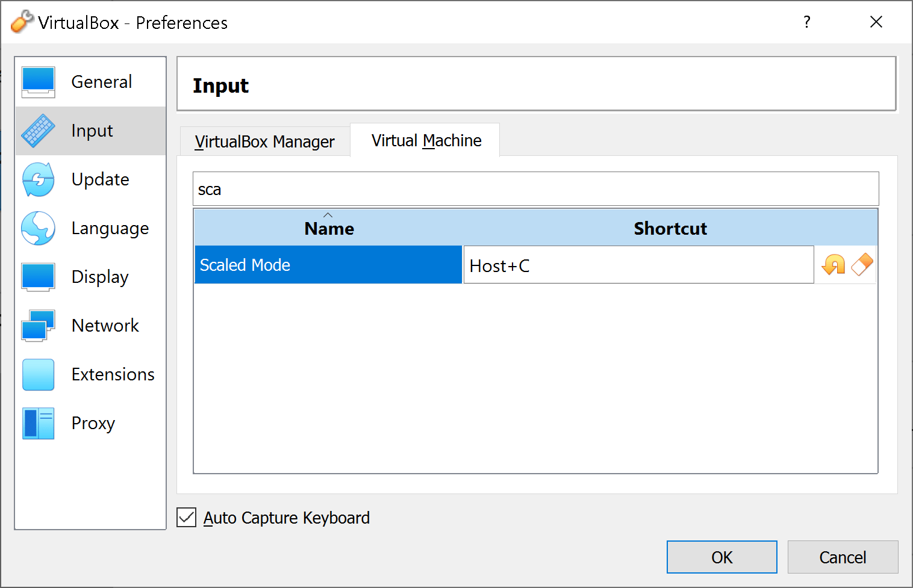Sort shortcuts by the Shortcut column
The height and width of the screenshot is (588, 913).
(x=670, y=227)
